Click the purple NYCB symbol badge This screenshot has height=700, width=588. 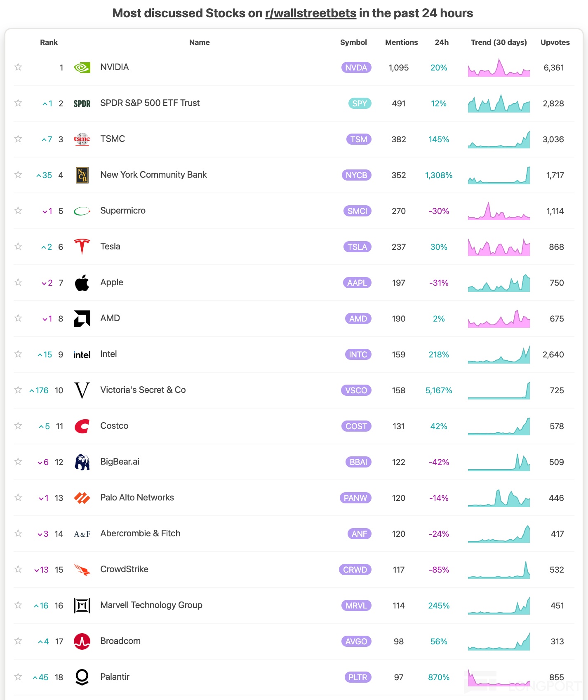[x=356, y=175]
